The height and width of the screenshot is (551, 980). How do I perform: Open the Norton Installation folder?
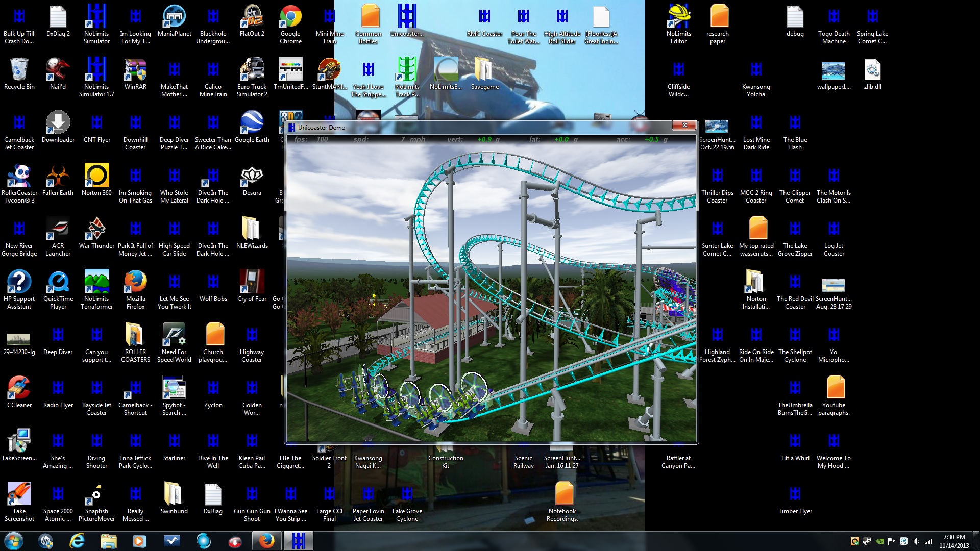click(756, 289)
